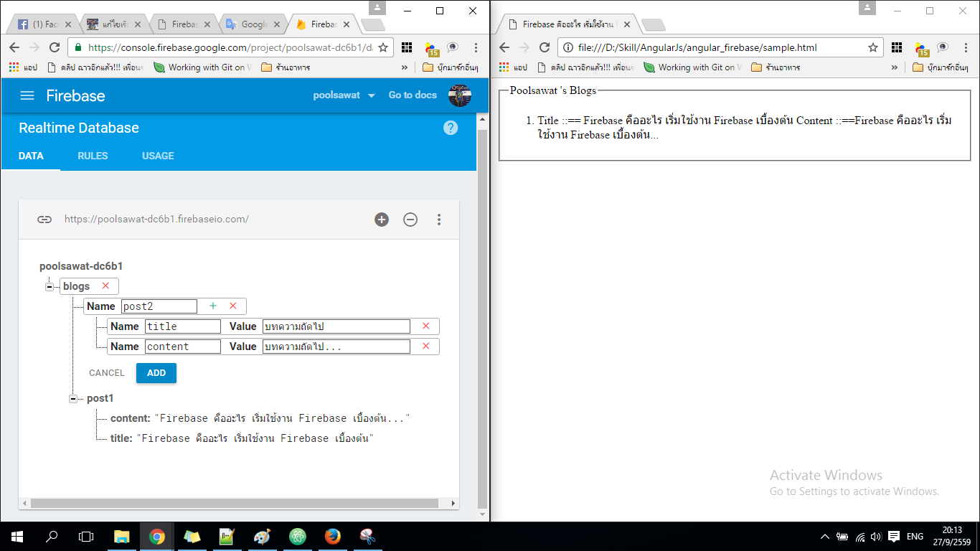Open Chrome menu in the Firebase window

tap(476, 47)
